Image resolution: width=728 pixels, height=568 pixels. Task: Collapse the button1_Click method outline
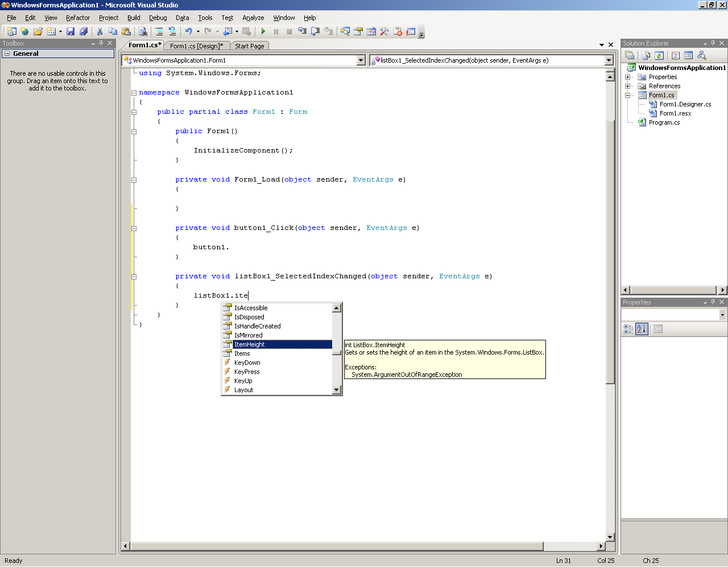pyautogui.click(x=134, y=228)
